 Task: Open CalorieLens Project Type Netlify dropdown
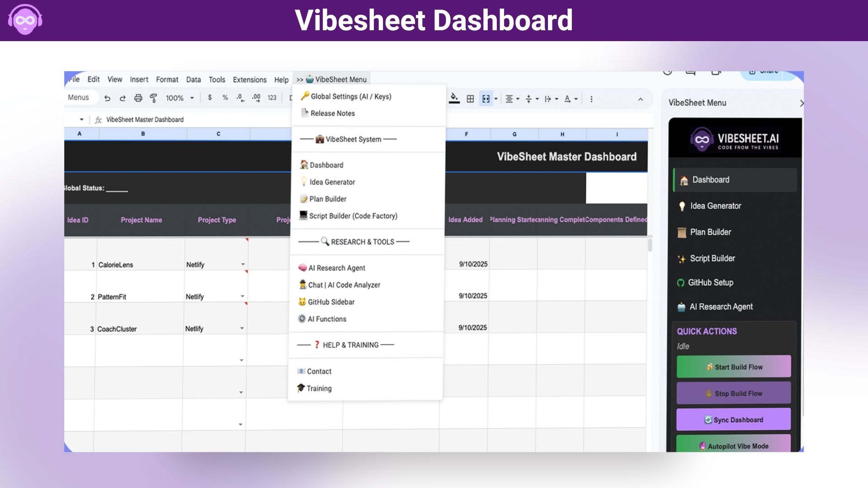click(243, 265)
